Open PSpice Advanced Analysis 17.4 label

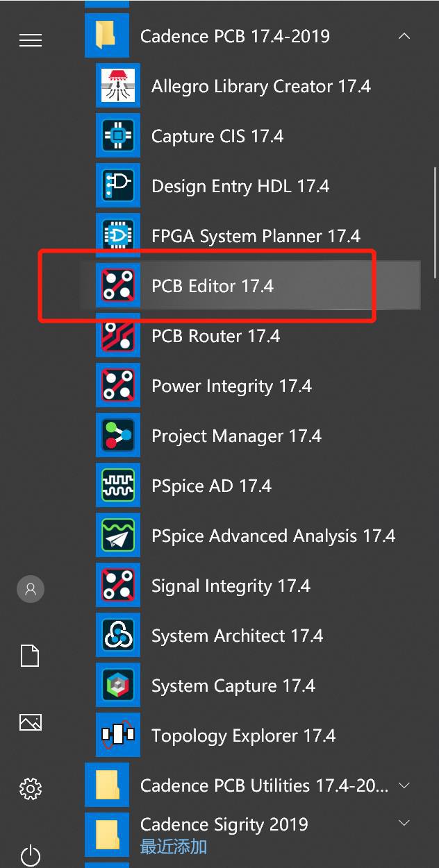pyautogui.click(x=273, y=536)
